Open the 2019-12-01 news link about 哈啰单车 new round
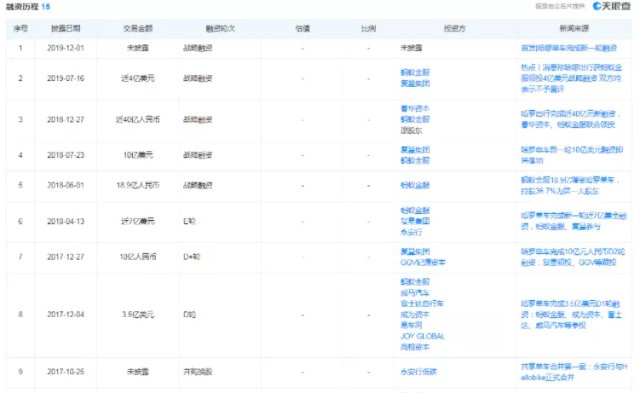Screen dimensions: 640x393 (569, 48)
